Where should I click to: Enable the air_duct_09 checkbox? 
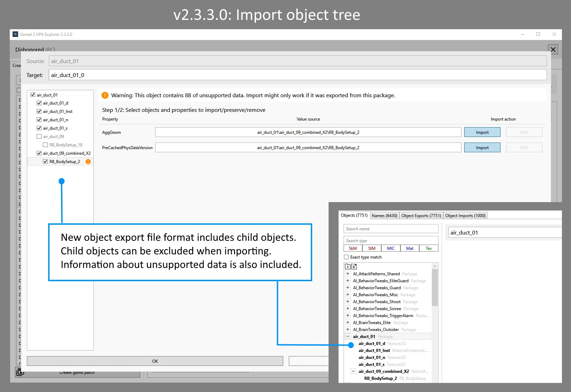39,137
